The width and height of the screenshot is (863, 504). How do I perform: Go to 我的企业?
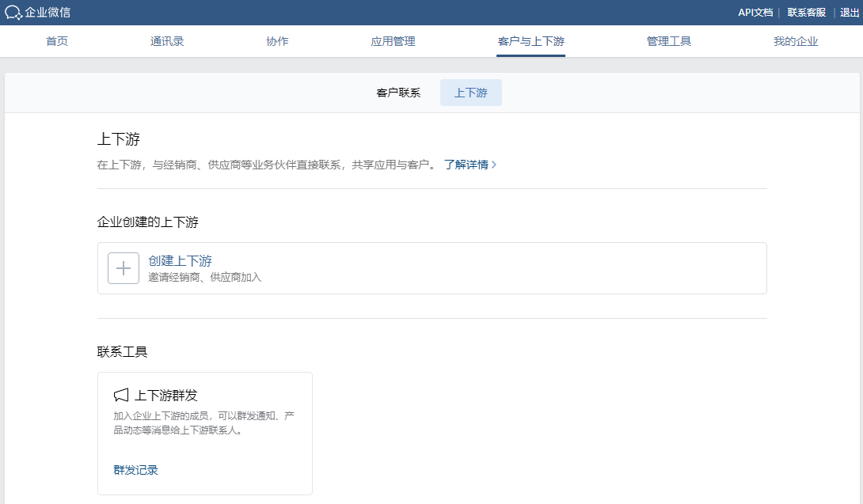point(796,41)
